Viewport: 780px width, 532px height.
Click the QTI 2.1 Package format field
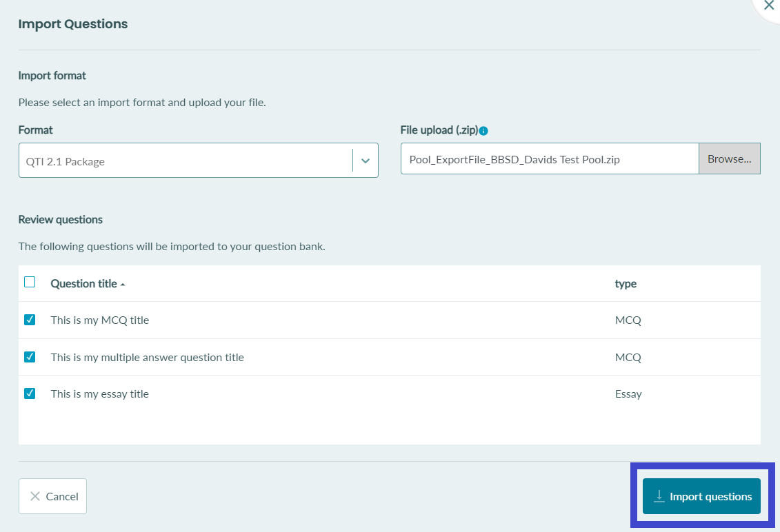(199, 160)
